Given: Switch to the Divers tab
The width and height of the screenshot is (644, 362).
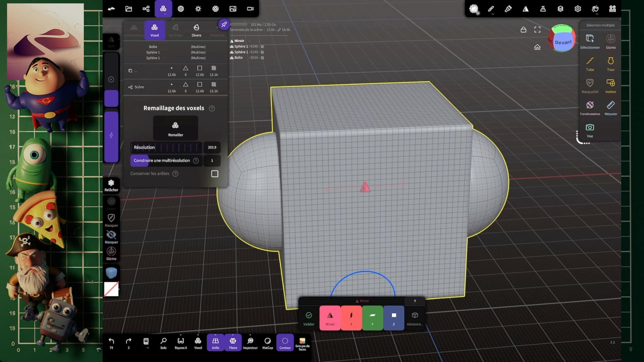Looking at the screenshot, I should click(196, 30).
